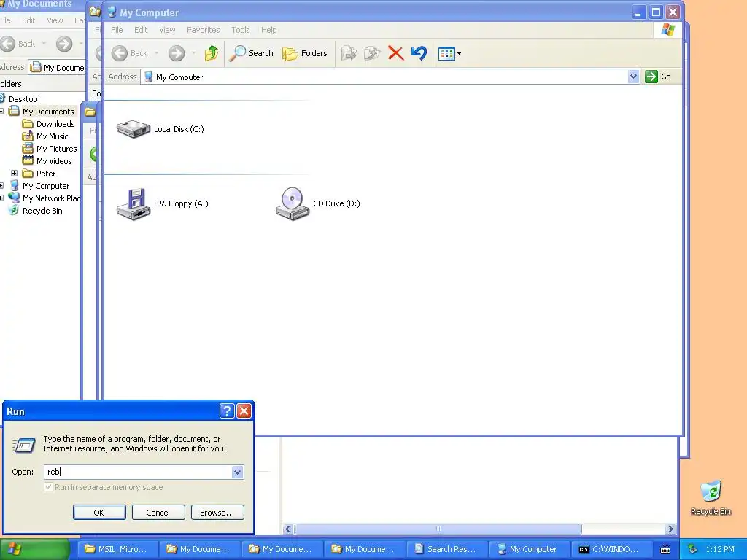The width and height of the screenshot is (747, 560).
Task: Open View menu in My Computer window
Action: click(x=167, y=29)
